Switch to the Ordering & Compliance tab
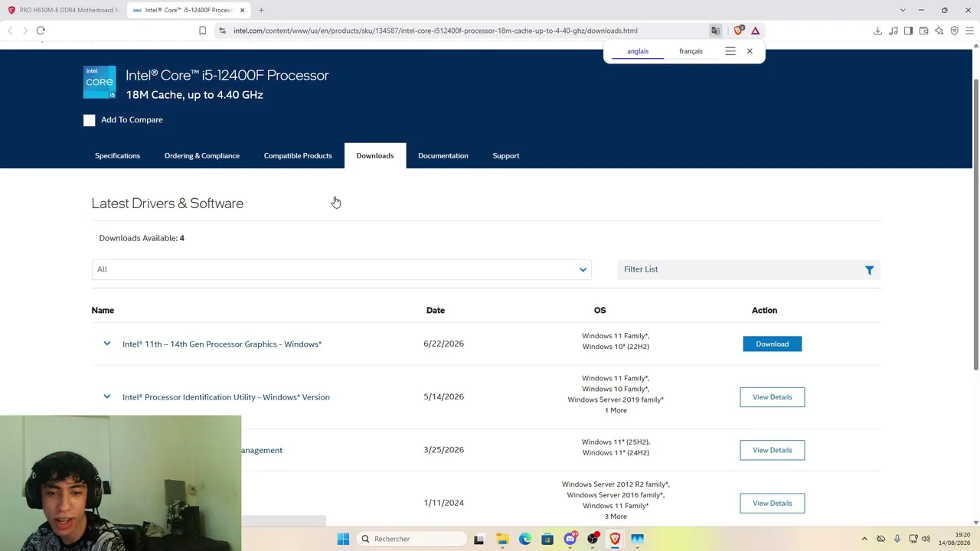Screen dimensions: 980x551 [202, 155]
